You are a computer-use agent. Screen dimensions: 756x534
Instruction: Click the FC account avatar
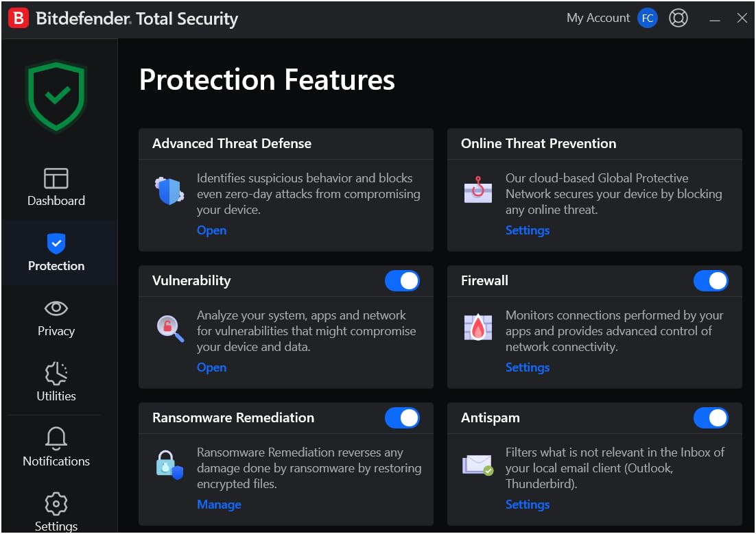click(647, 19)
